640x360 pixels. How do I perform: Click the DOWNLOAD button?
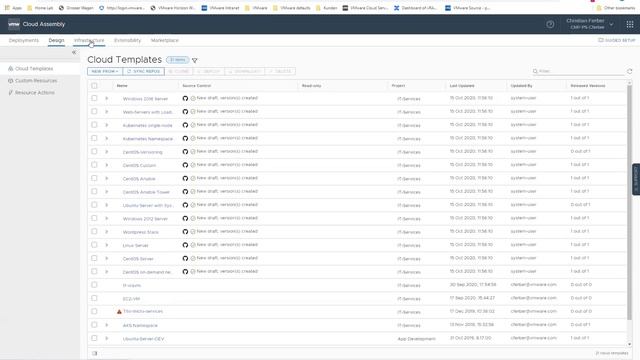(x=245, y=71)
